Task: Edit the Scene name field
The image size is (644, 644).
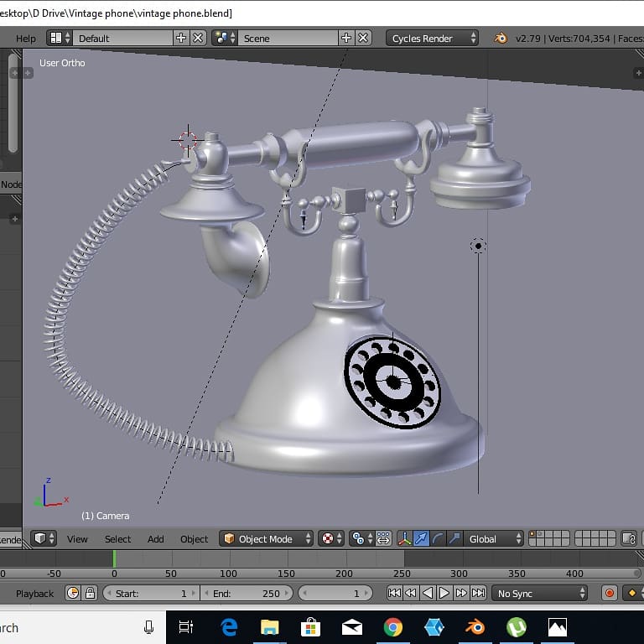Action: tap(288, 39)
